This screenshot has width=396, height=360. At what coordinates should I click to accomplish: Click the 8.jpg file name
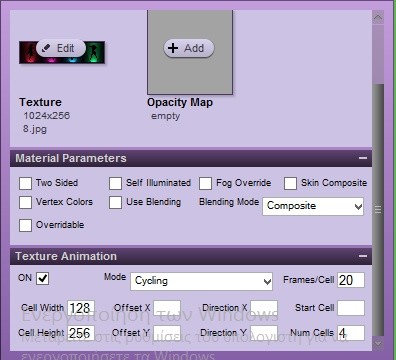pyautogui.click(x=35, y=129)
